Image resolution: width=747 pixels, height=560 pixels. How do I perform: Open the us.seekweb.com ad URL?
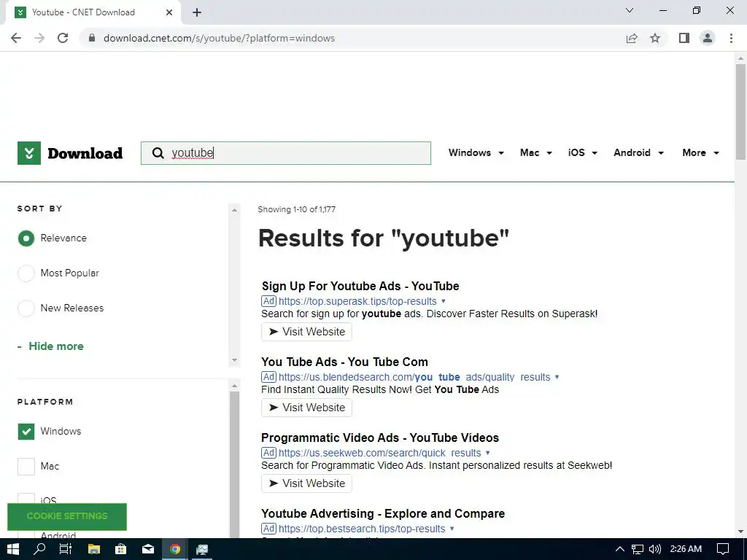(379, 452)
